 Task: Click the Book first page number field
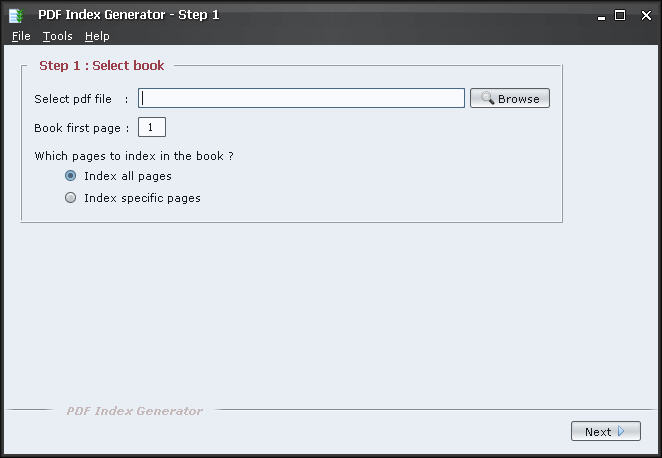[x=152, y=127]
